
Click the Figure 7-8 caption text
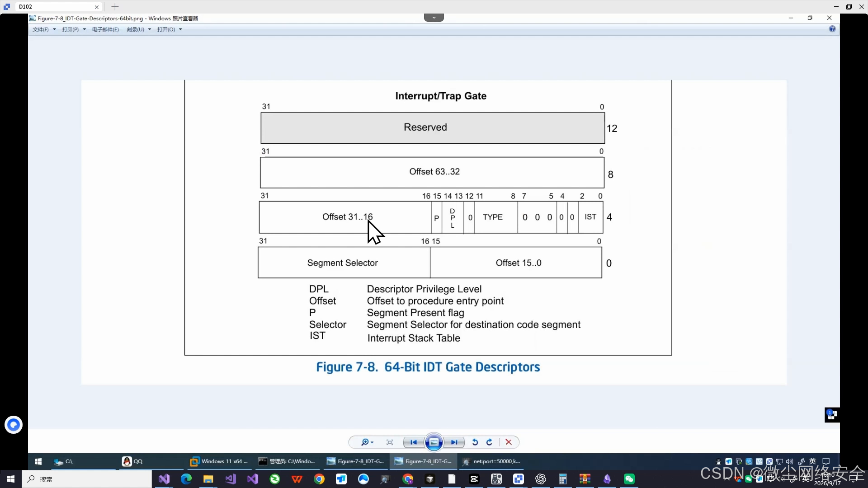428,367
